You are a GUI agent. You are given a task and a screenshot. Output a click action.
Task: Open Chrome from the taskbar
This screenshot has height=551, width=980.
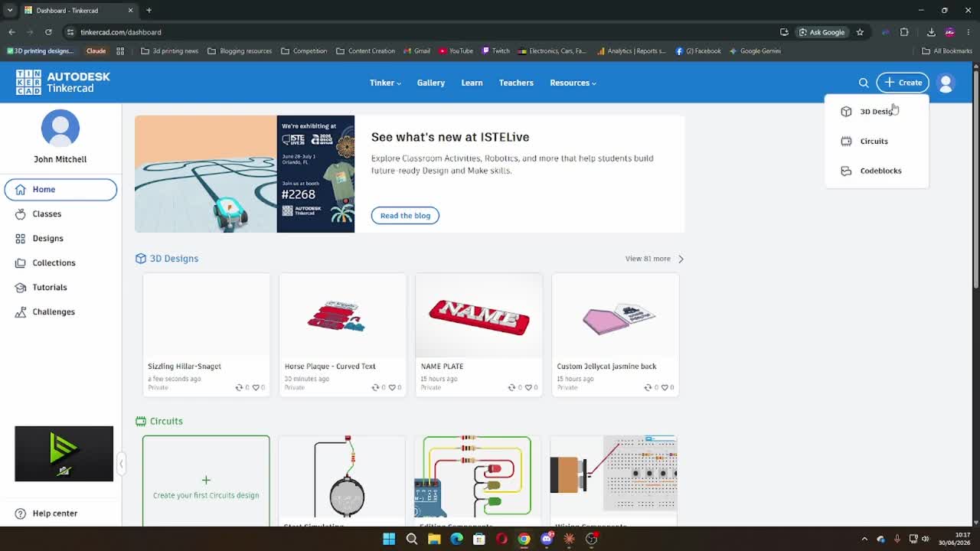[x=524, y=539]
